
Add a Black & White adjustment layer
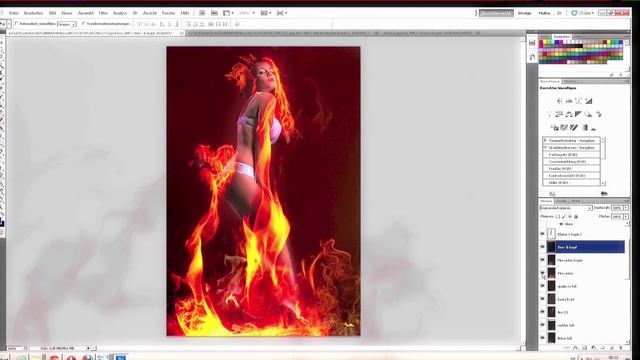point(578,114)
